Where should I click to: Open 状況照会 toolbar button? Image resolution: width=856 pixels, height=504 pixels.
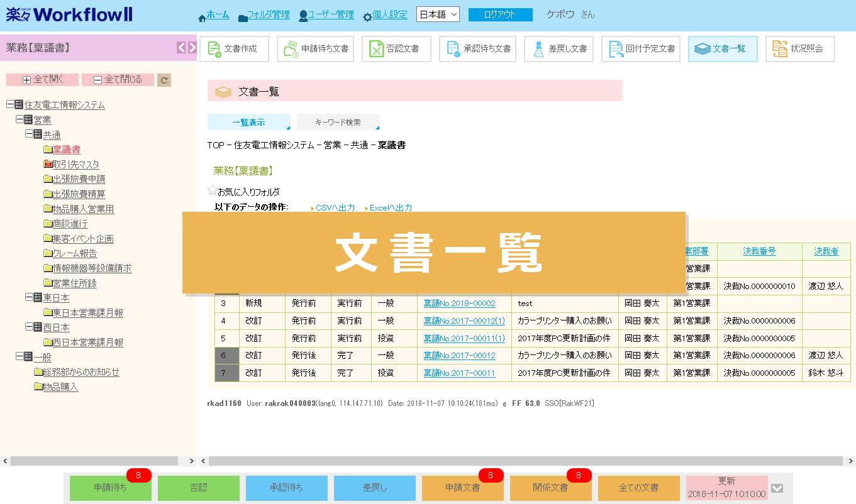800,49
